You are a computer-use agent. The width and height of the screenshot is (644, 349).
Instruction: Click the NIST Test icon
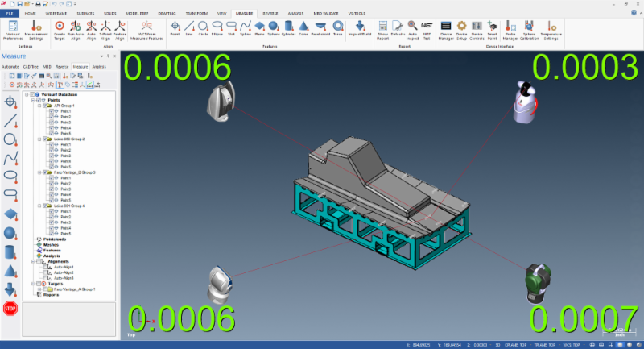coord(427,28)
